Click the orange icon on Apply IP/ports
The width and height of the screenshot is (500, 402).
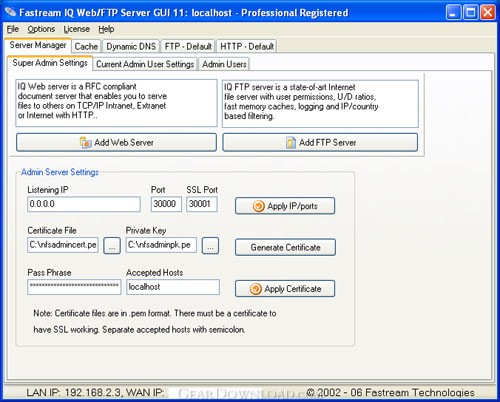(x=258, y=206)
